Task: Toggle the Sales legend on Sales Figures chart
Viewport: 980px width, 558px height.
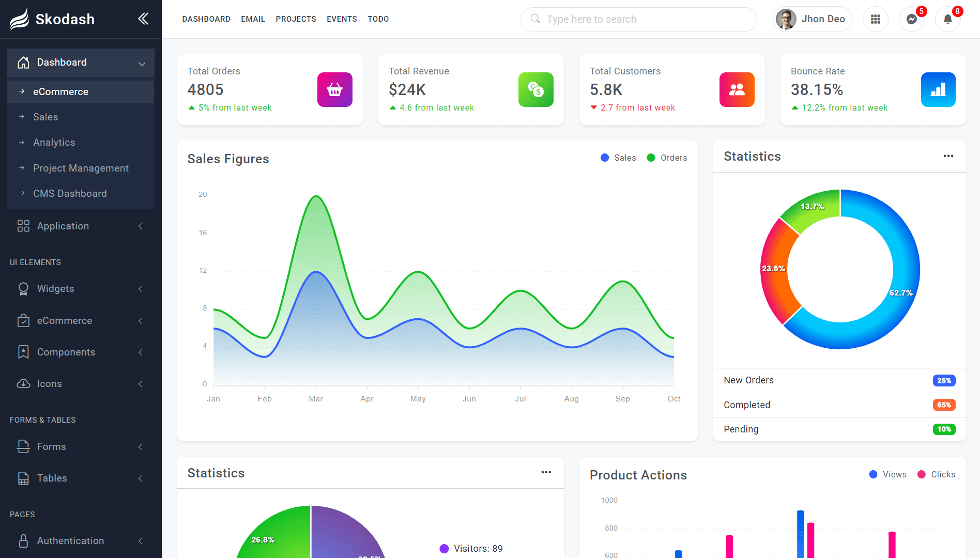Action: click(618, 158)
